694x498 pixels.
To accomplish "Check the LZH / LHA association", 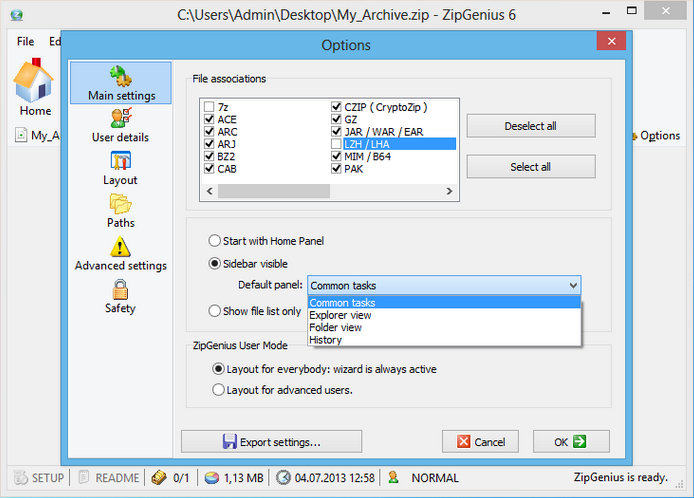I will coord(336,144).
